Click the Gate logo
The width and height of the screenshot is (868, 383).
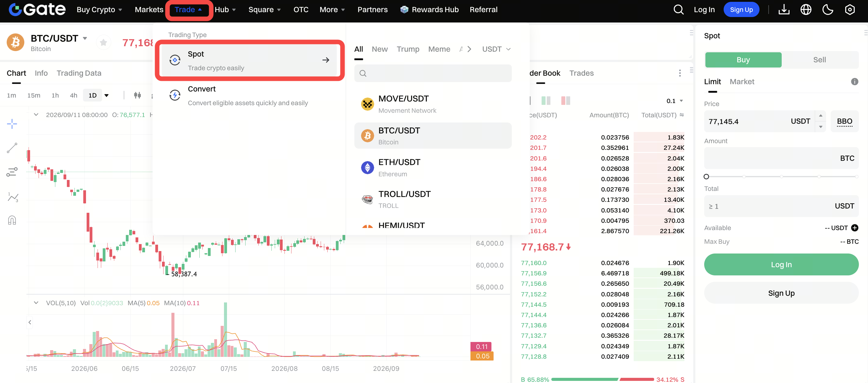(x=37, y=9)
